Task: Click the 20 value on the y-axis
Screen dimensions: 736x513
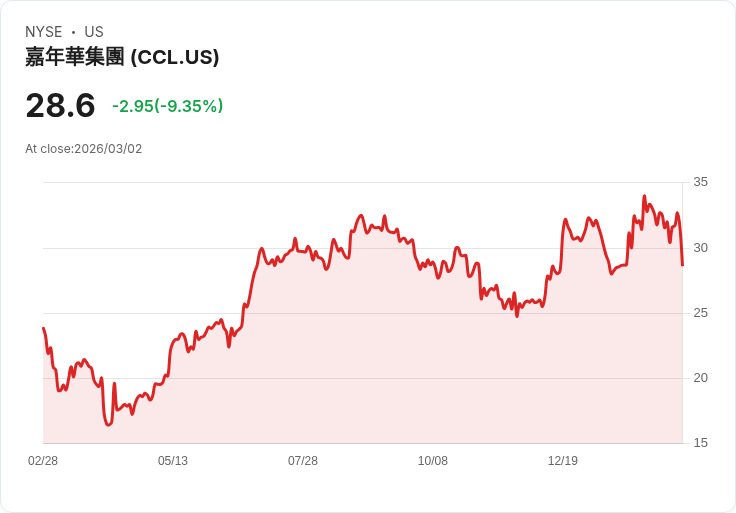Action: click(701, 378)
